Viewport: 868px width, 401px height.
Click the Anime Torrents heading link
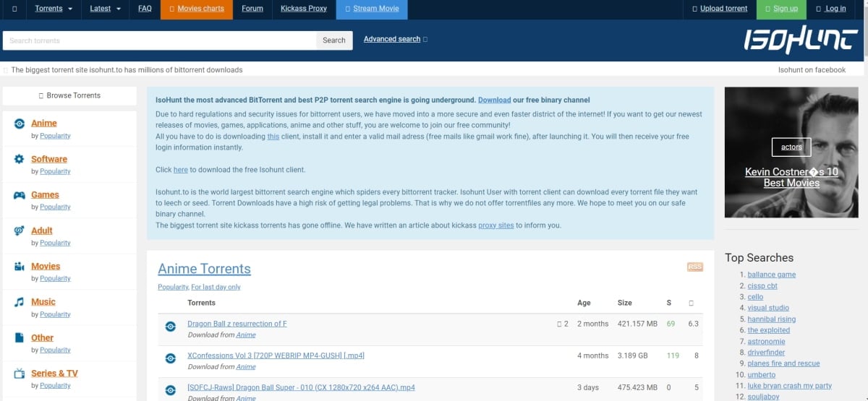point(204,269)
